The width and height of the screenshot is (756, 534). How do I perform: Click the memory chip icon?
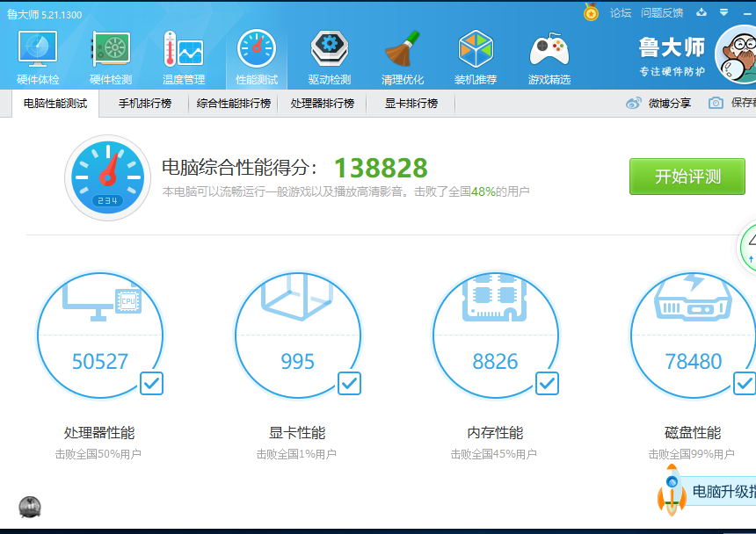click(495, 299)
